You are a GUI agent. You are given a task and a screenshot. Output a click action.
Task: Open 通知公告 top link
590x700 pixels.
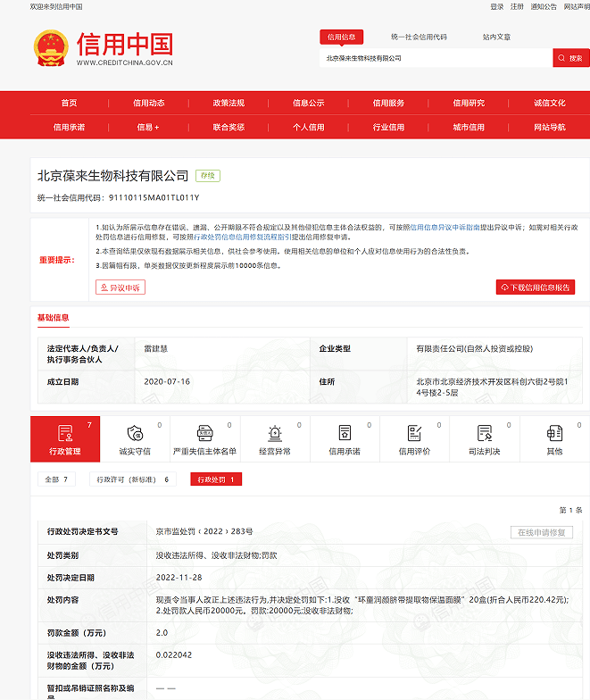coord(544,7)
